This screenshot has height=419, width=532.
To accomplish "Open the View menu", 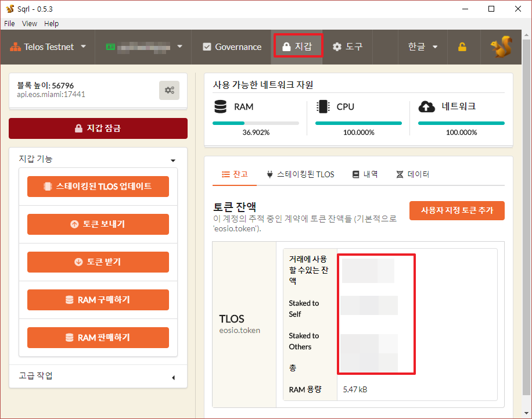I will coord(30,23).
